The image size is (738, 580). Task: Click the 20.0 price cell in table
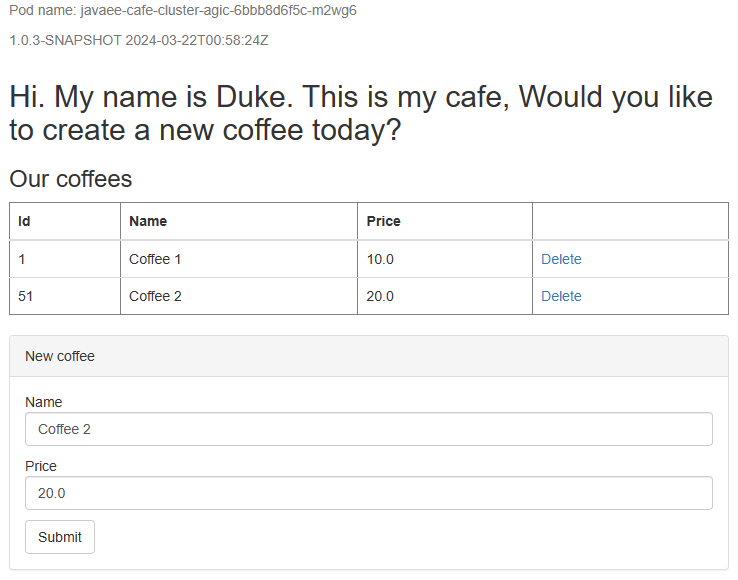pos(380,296)
